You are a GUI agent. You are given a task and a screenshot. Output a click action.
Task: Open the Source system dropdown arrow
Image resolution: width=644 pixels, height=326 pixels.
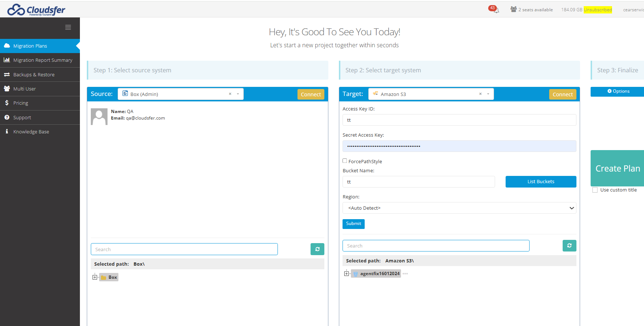(x=238, y=94)
